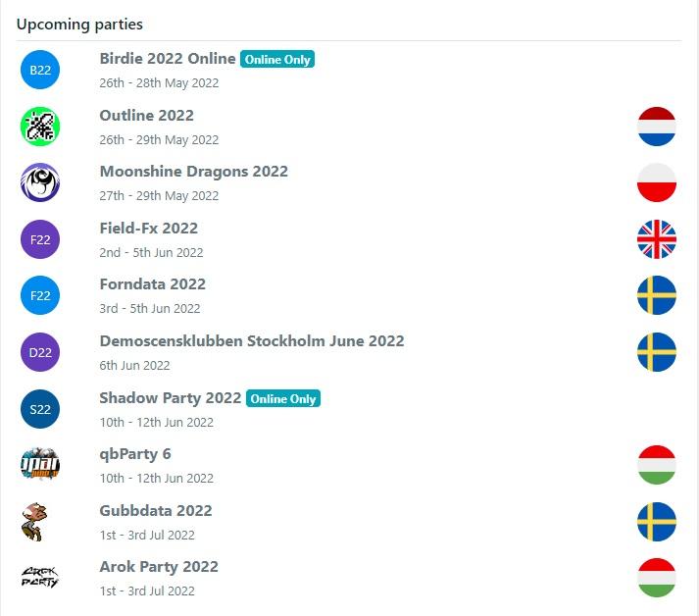Screen dimensions: 699x616
Task: Click the Moonshine Dragons dragon logo
Action: (x=40, y=182)
